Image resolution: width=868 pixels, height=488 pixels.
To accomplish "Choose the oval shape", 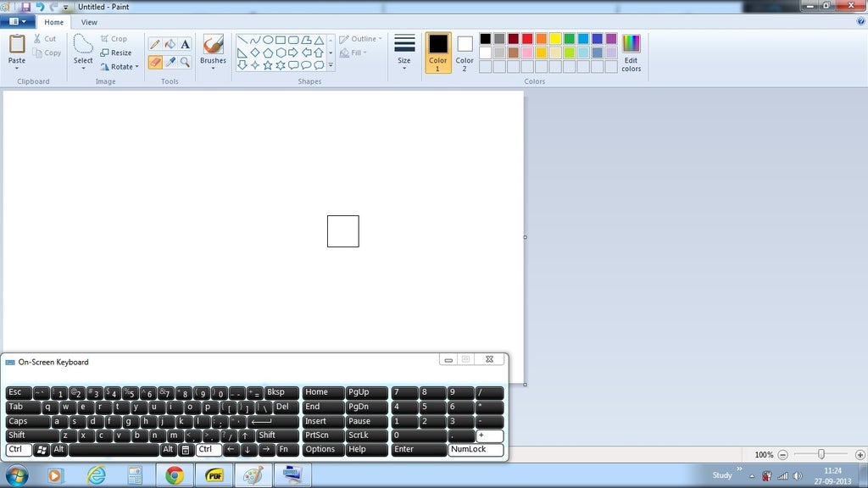I will tap(268, 39).
